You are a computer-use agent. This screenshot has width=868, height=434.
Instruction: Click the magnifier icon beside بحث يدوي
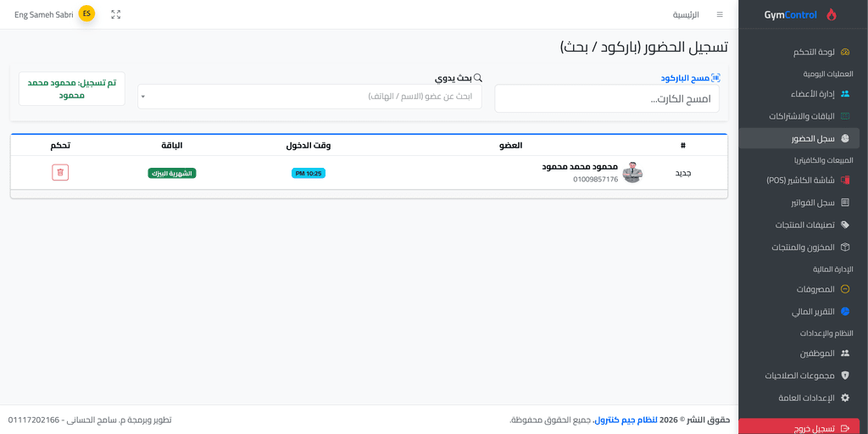tap(478, 78)
